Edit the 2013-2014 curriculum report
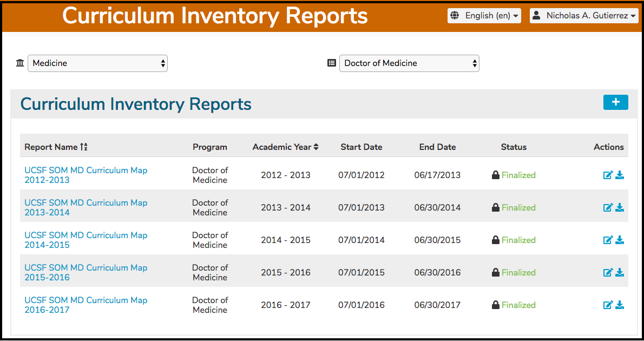This screenshot has width=644, height=341. tap(608, 208)
